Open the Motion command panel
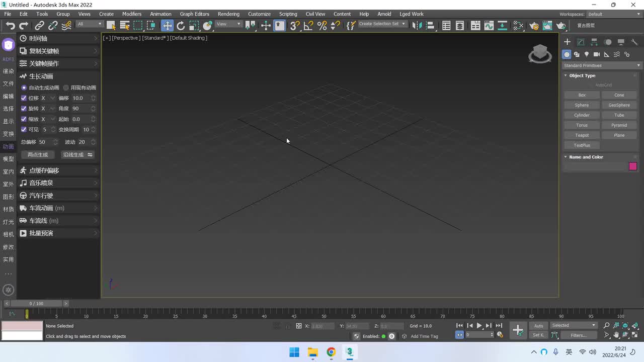The height and width of the screenshot is (362, 644). pos(608,42)
